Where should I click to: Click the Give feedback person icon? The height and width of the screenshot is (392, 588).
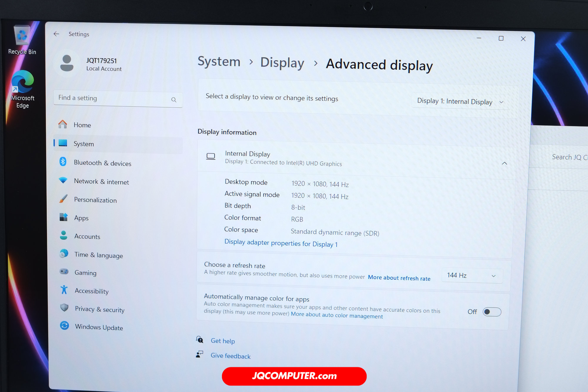coord(200,354)
